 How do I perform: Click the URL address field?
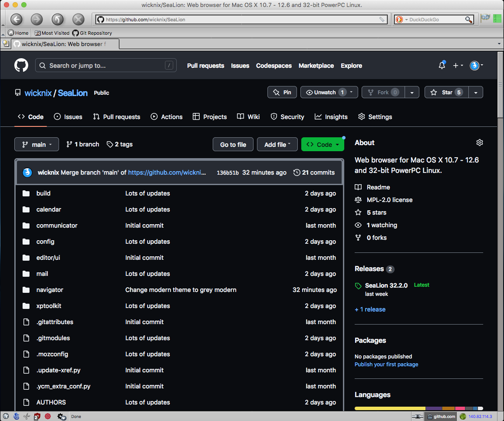241,20
